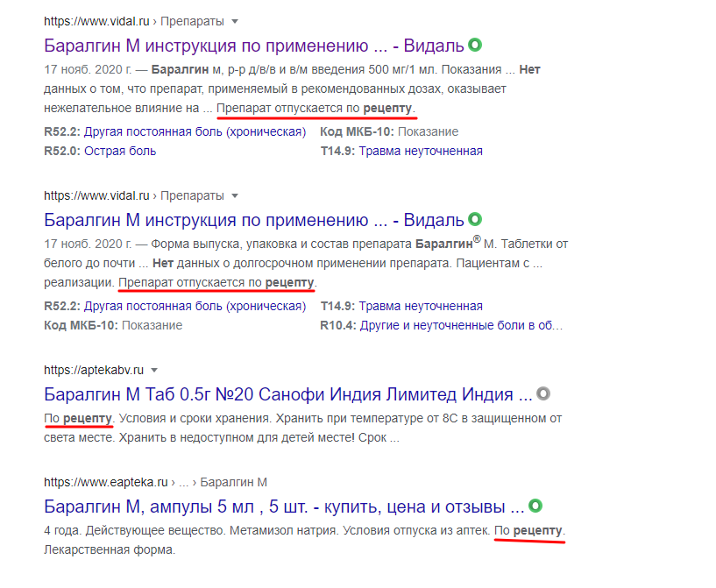Click the https://www.eapteka.ru breadcrumb address
This screenshot has width=716, height=588.
click(105, 482)
